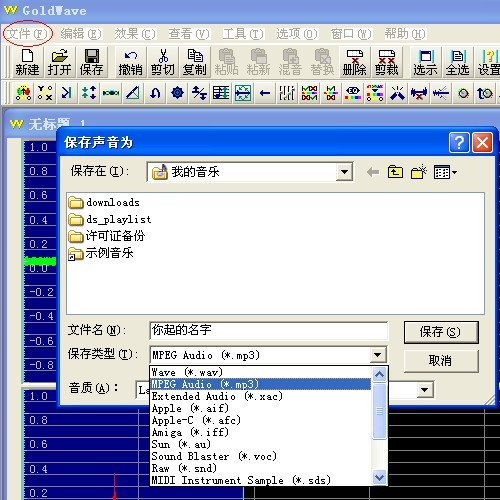Viewport: 500px width, 500px height.
Task: Choose Wave (*.wav) from type list
Action: point(261,372)
